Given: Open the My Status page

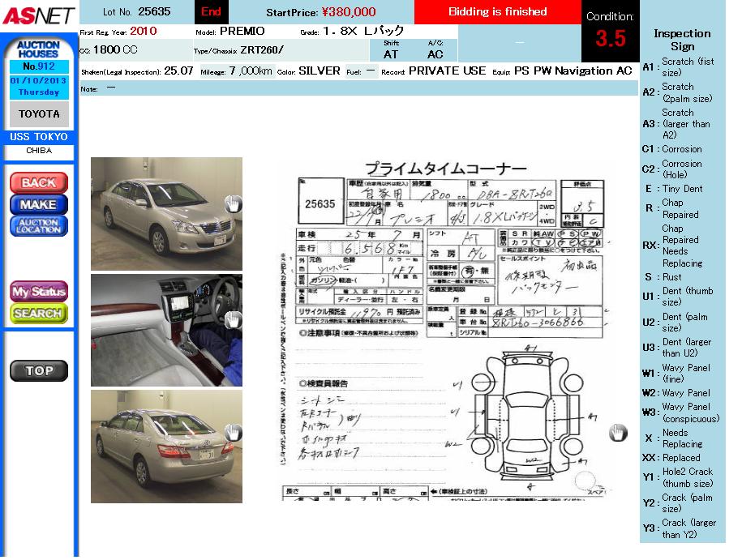Looking at the screenshot, I should pos(38,292).
